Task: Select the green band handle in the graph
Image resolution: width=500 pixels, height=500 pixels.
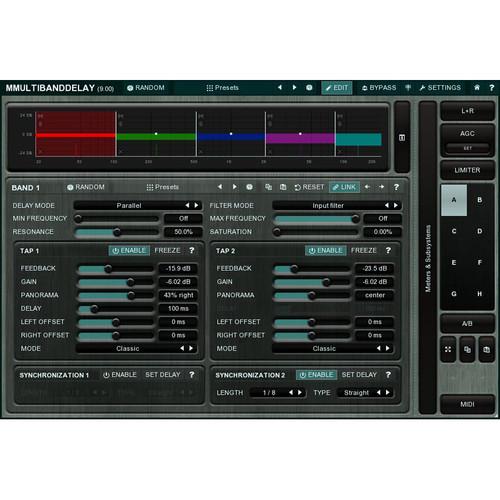Action: [x=156, y=134]
